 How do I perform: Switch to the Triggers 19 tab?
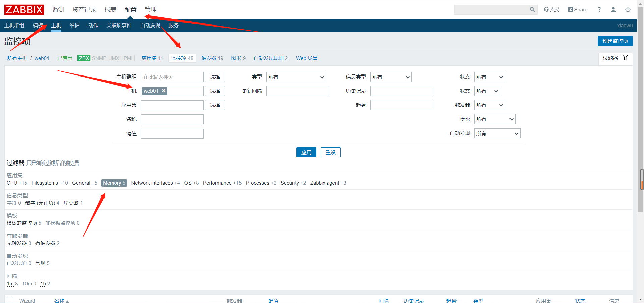[x=212, y=58]
